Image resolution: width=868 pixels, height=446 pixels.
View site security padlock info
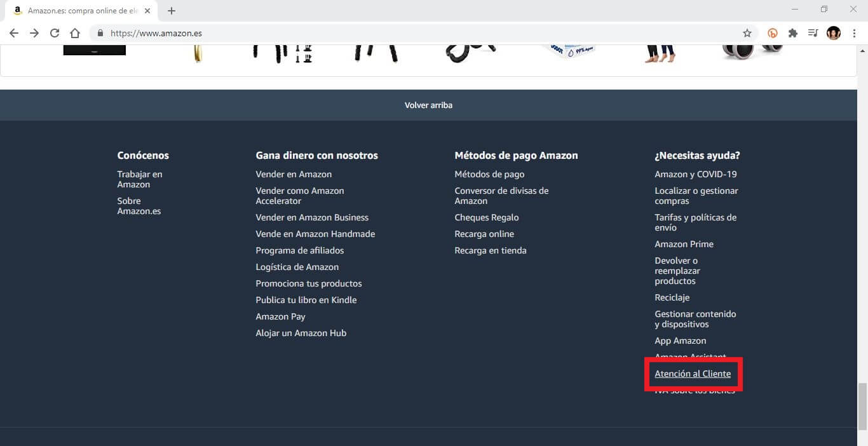(x=100, y=33)
